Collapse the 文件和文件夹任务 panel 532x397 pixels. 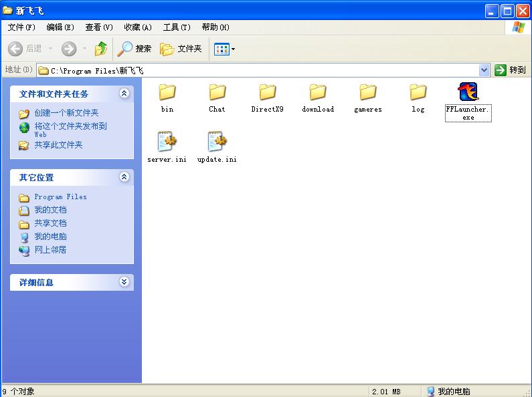[x=124, y=93]
